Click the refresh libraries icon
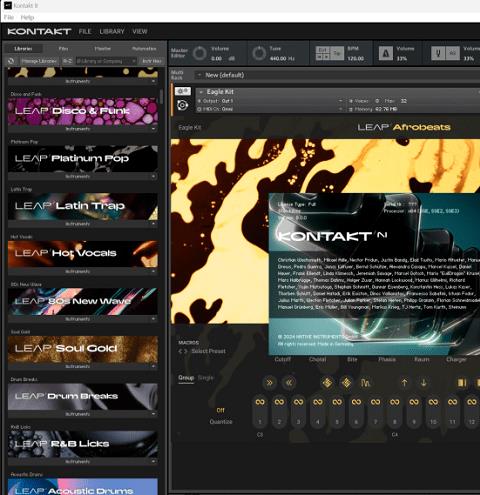The image size is (480, 495). click(x=11, y=61)
